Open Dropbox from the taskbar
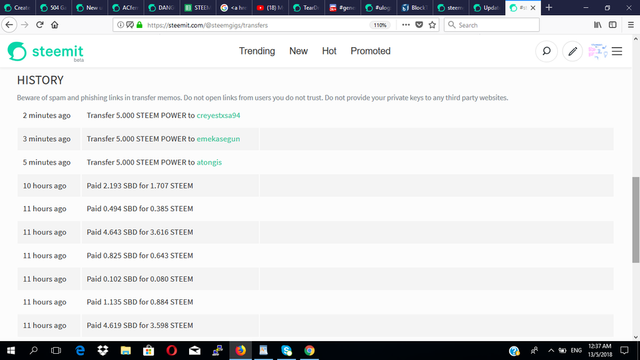The width and height of the screenshot is (640, 360). pyautogui.click(x=103, y=351)
